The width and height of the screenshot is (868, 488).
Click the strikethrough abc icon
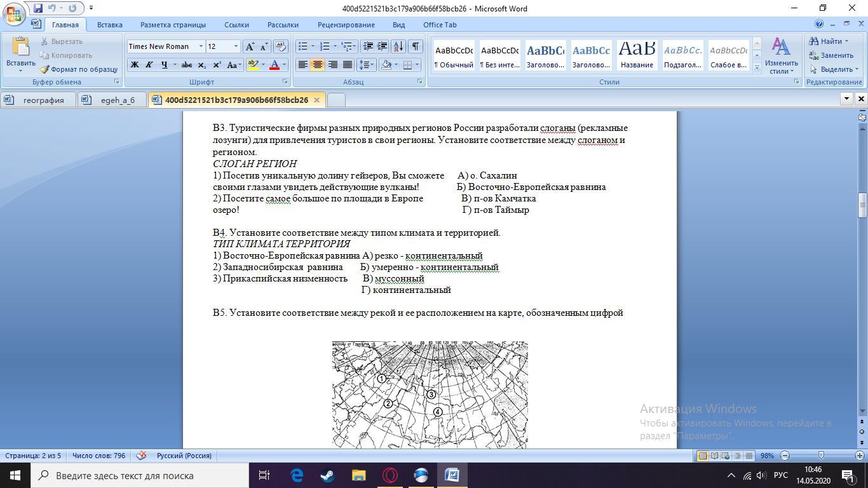[186, 65]
